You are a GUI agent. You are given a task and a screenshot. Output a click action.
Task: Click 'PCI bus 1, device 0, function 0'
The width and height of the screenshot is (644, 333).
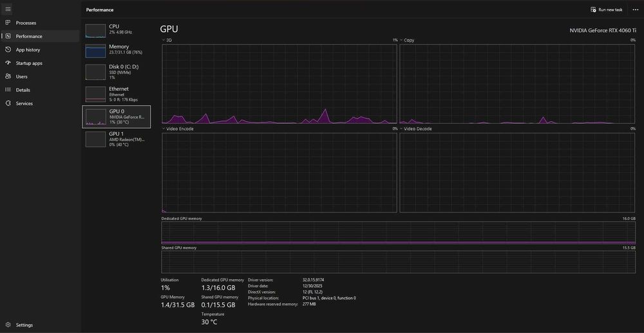(329, 298)
